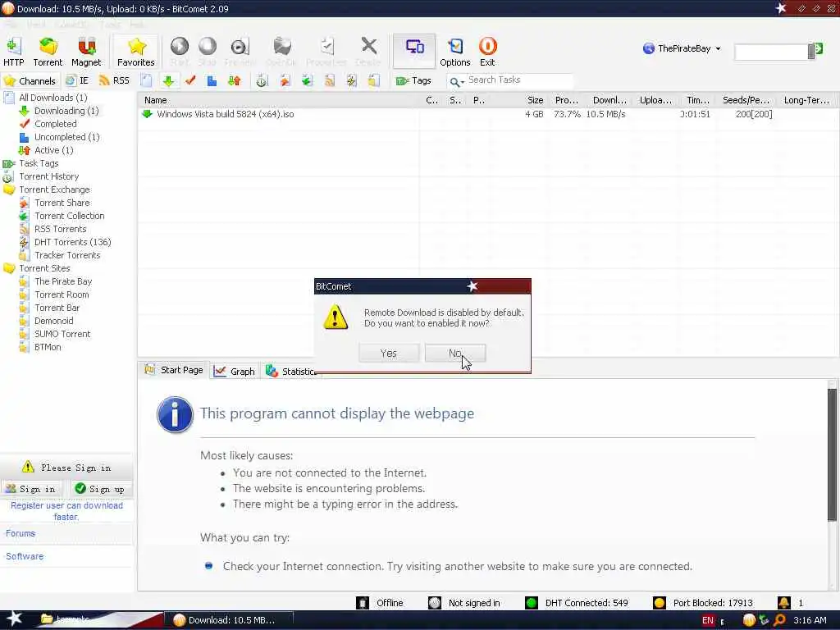Sort by Seeds/Peers column header
The height and width of the screenshot is (630, 840).
click(746, 100)
